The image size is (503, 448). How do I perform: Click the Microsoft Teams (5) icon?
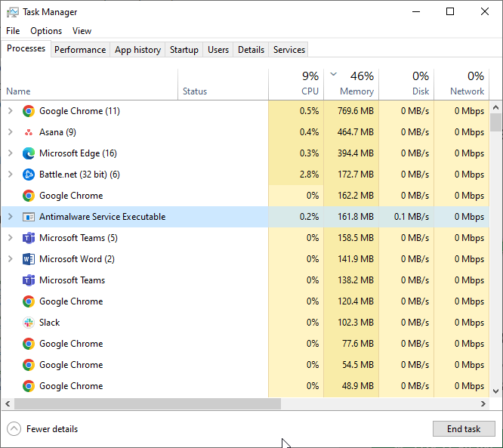coord(29,238)
